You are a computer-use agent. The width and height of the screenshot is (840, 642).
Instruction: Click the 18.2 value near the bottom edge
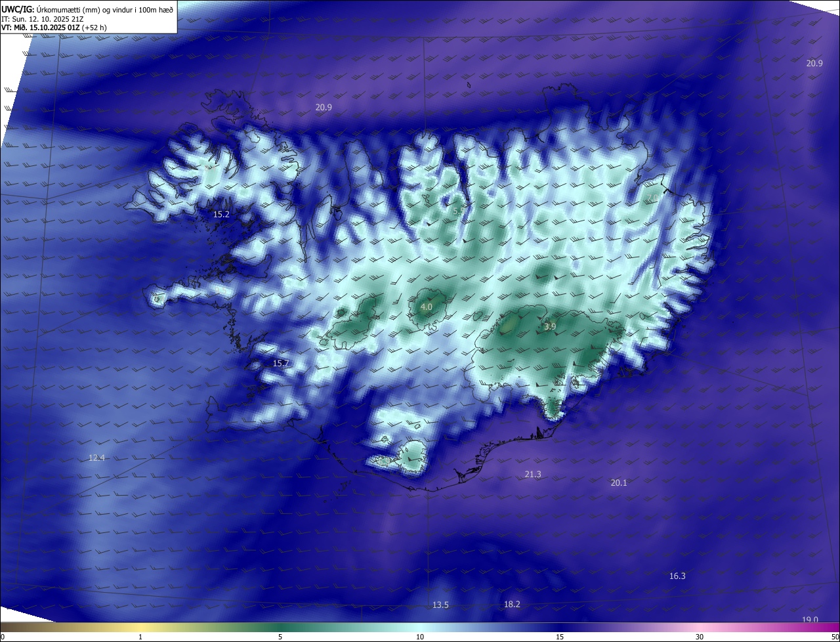[x=512, y=604]
